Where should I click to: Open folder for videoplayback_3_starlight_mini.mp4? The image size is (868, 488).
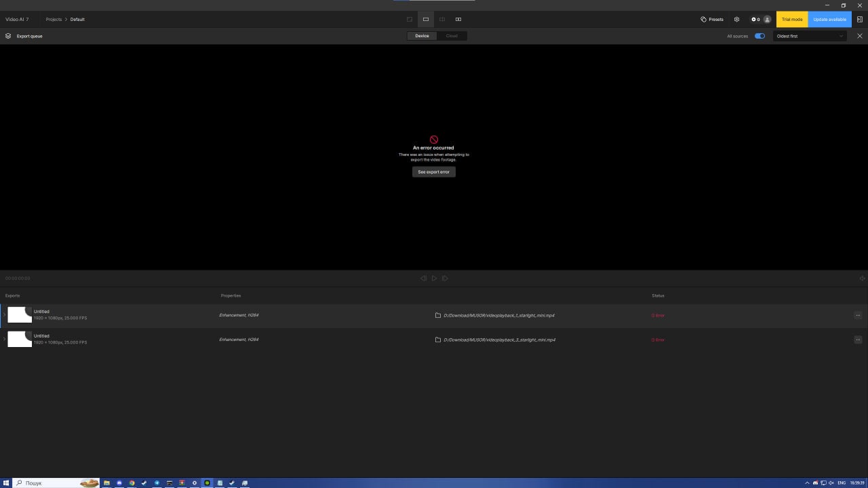click(438, 340)
